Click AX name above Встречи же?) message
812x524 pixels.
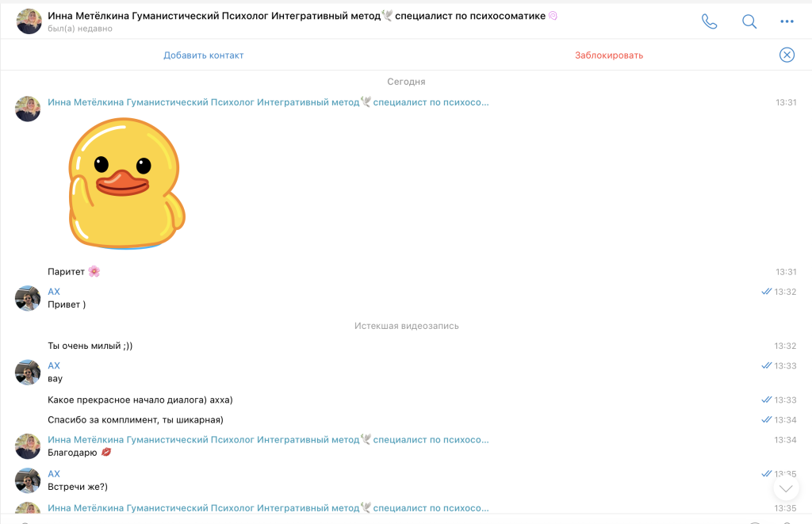[x=54, y=474]
